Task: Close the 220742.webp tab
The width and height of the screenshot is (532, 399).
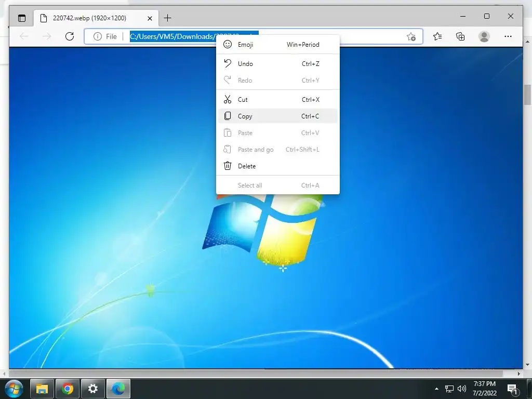Action: pos(150,18)
